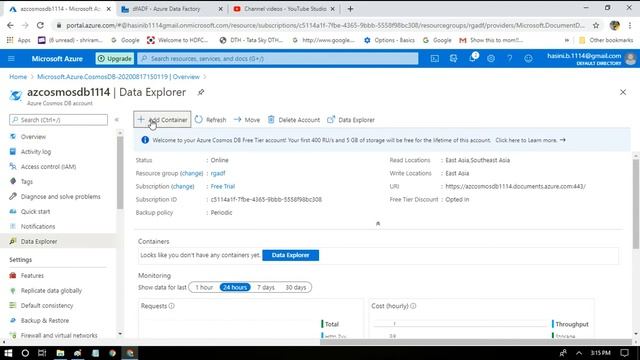640x360 pixels.
Task: Click the Upgrade button
Action: tap(115, 59)
